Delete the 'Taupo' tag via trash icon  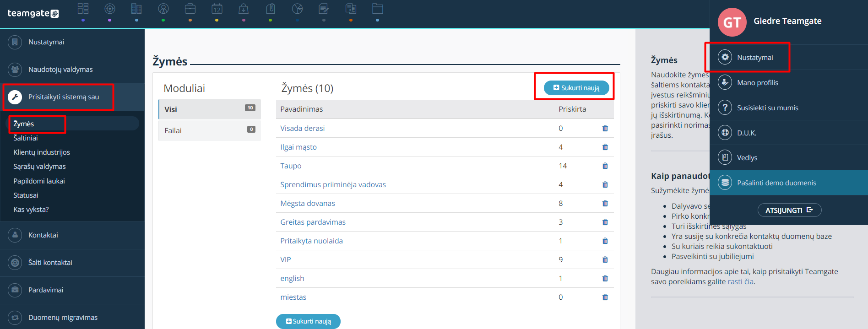click(x=605, y=166)
